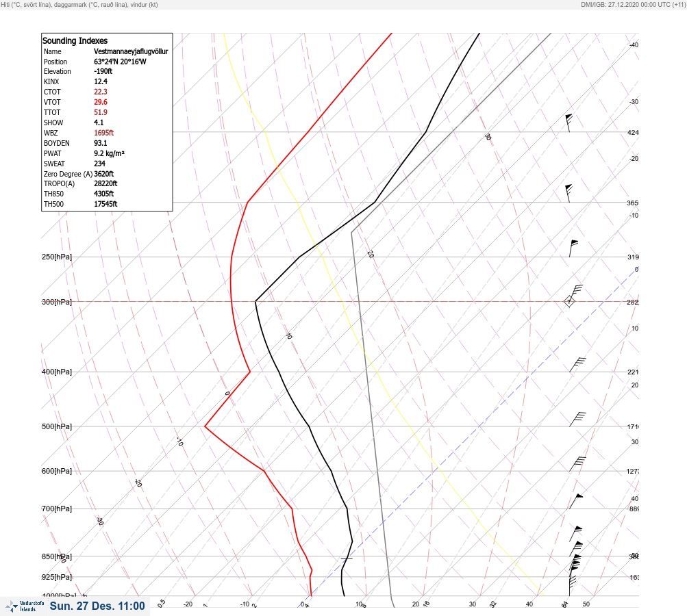Image resolution: width=687 pixels, height=616 pixels.
Task: Click the Zero Degree value 3620ft
Action: click(104, 174)
